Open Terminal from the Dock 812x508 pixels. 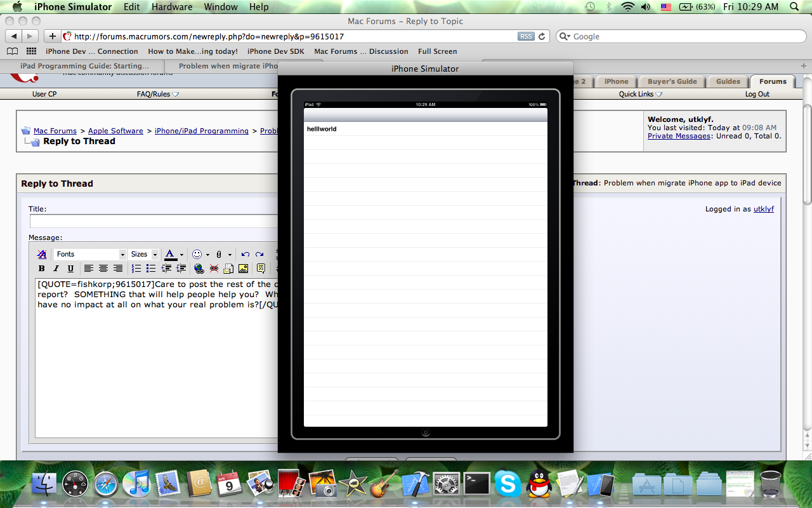[476, 485]
